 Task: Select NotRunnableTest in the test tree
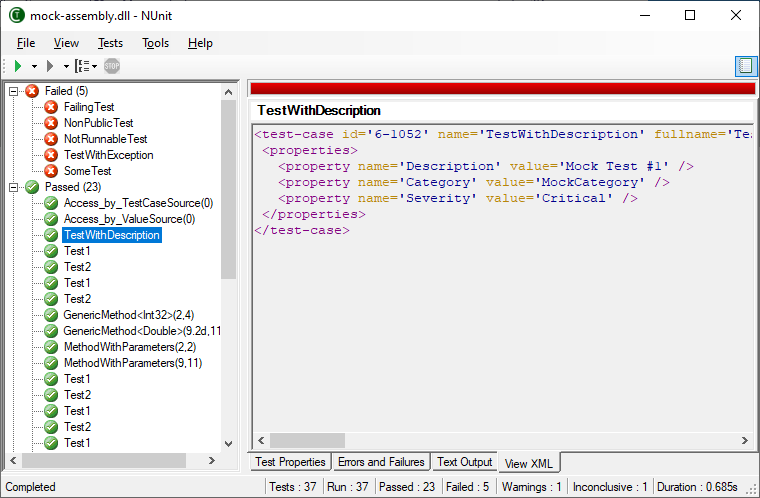(105, 139)
